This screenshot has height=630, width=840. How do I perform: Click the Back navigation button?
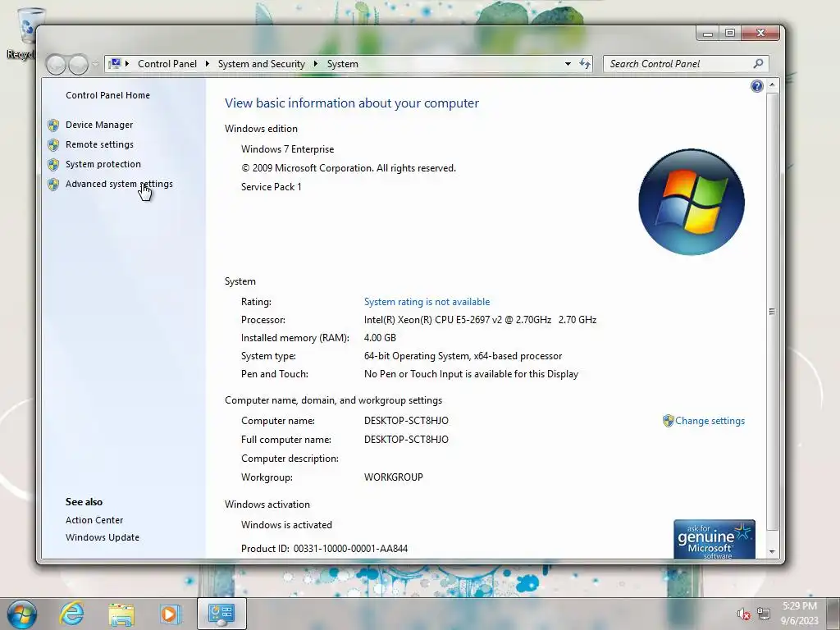pyautogui.click(x=56, y=65)
